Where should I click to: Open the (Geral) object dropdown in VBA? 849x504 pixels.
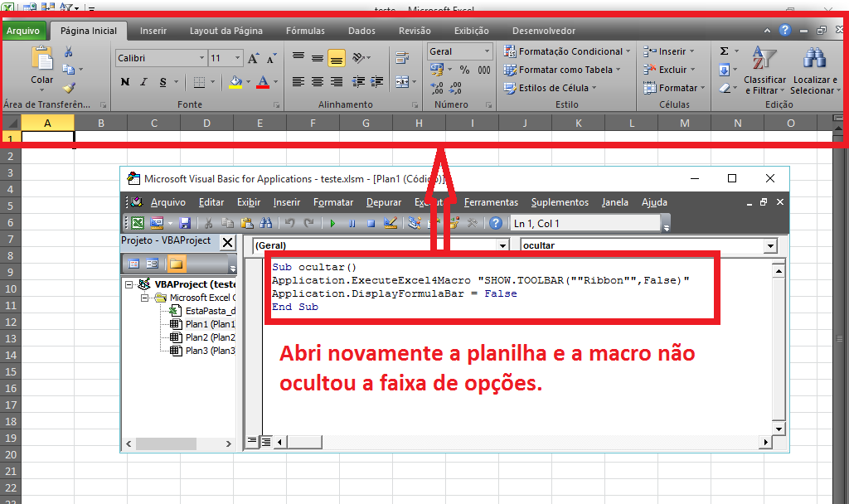(502, 245)
